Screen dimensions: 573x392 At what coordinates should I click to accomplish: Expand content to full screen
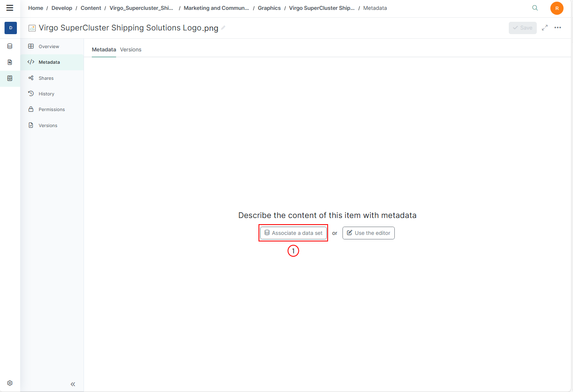[545, 28]
